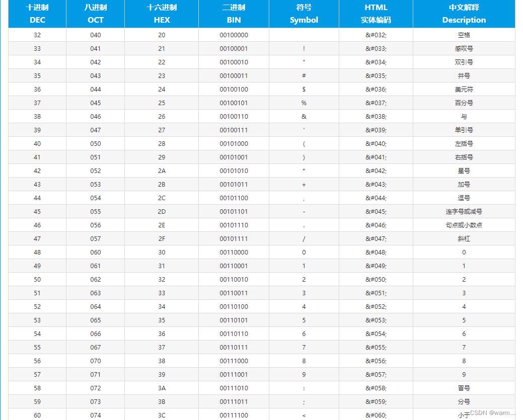Viewport: 523px width, 420px height.
Task: Click the Description column header
Action: (464, 14)
